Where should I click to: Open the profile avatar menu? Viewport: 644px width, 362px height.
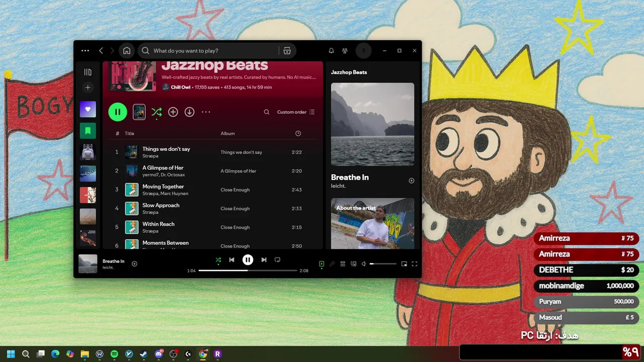pyautogui.click(x=364, y=51)
